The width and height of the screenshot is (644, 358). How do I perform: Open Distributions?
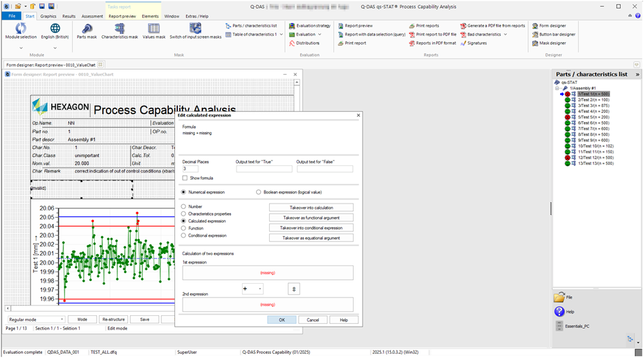pos(305,43)
